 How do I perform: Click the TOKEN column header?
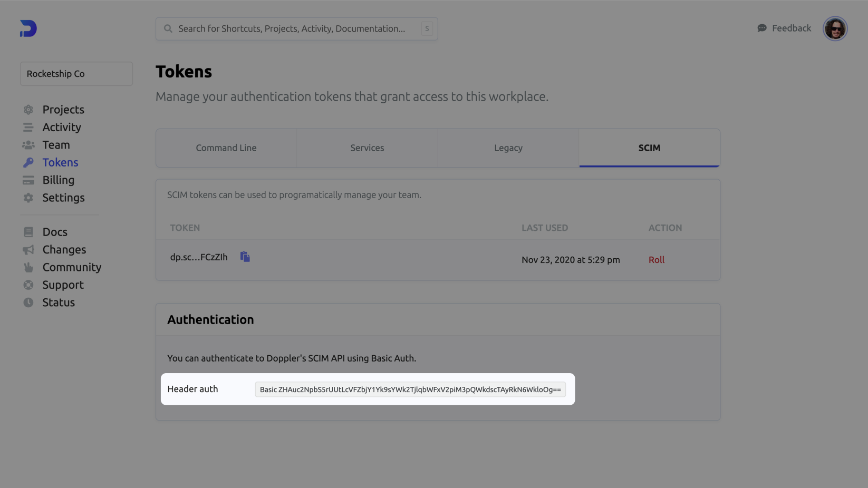pos(185,228)
